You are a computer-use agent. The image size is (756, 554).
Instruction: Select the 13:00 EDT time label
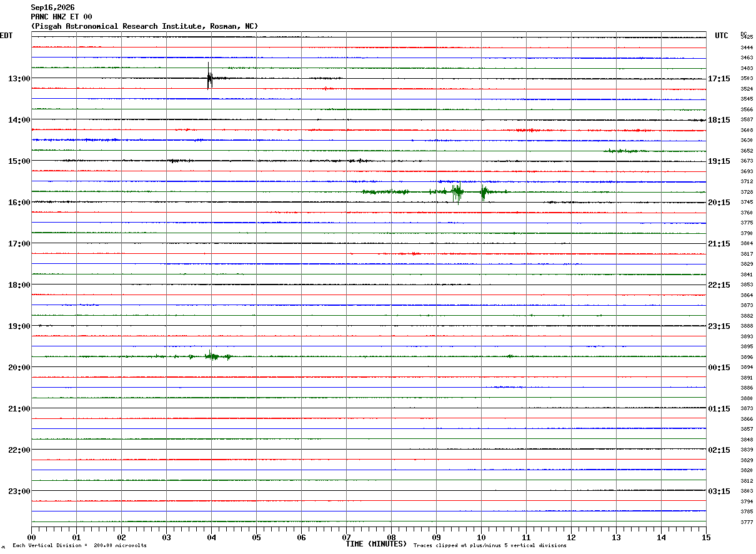[19, 79]
